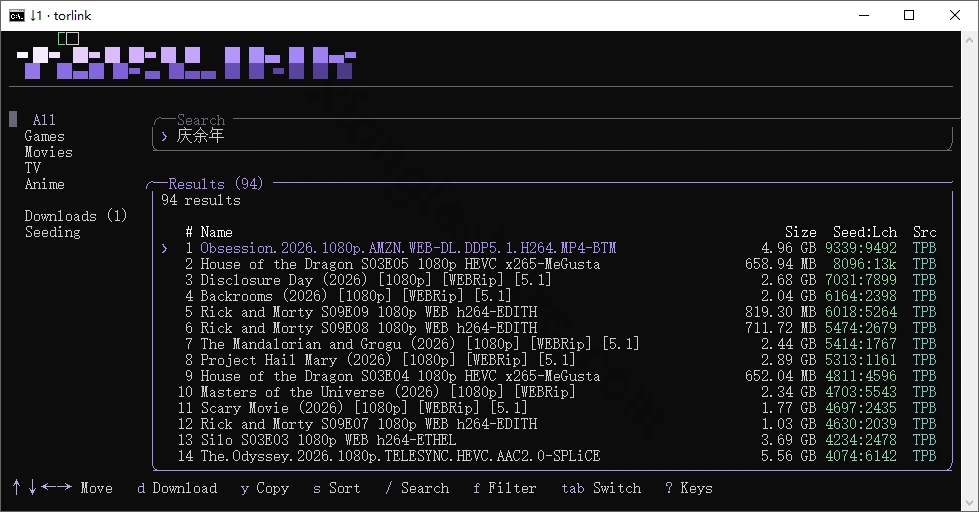This screenshot has width=979, height=512.
Task: Click the arrow next to result 1
Action: (164, 249)
